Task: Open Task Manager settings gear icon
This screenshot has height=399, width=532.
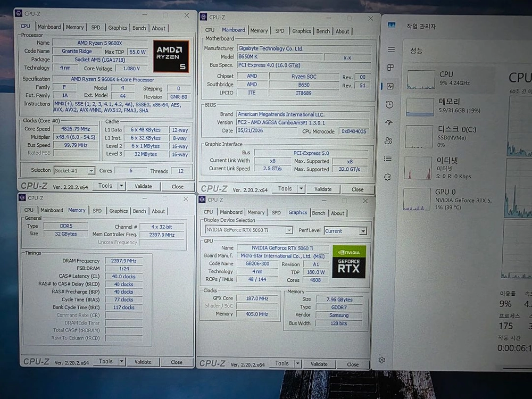Action: pos(381,360)
